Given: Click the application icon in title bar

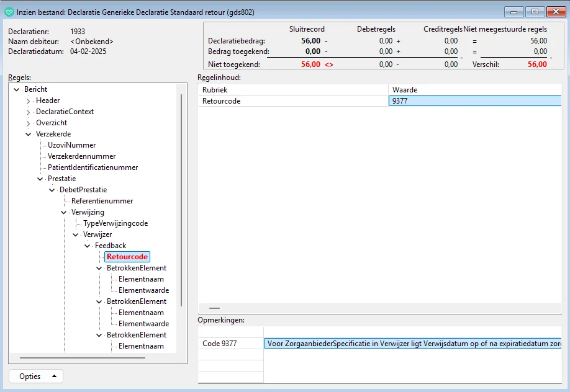Looking at the screenshot, I should tap(9, 12).
